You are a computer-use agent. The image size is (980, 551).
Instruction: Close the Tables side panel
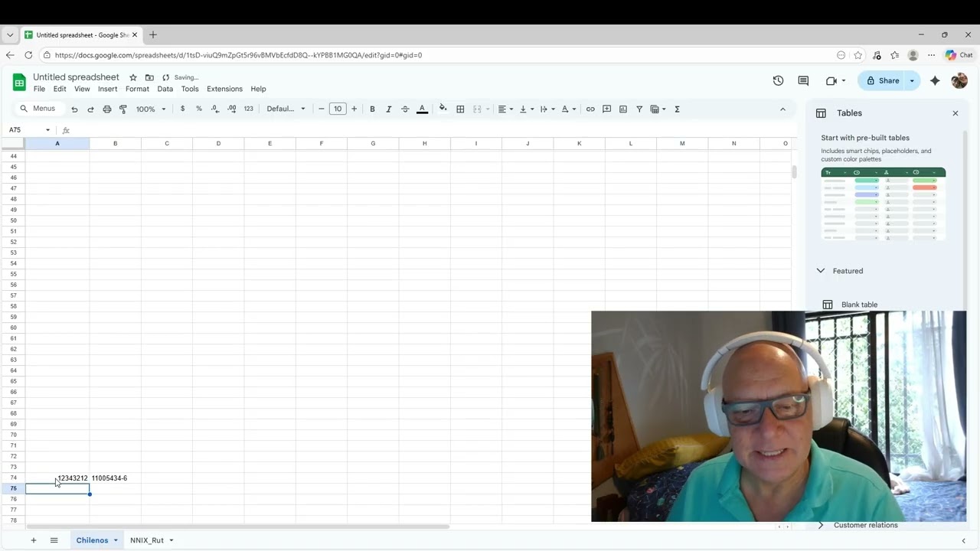(x=955, y=113)
